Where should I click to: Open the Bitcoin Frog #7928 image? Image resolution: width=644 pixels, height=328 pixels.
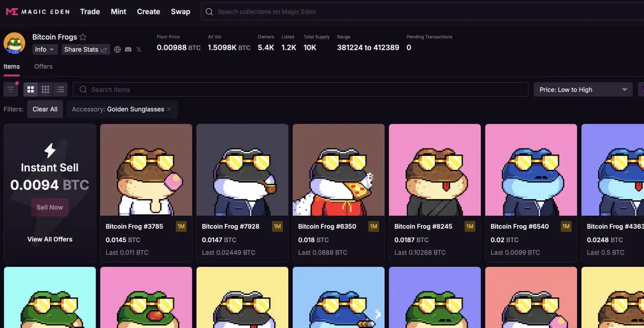coord(243,170)
